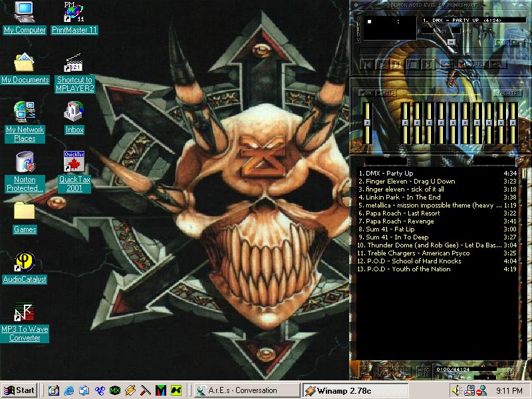Click the Winamp 2.78c taskbar button
Viewport: 532px width, 399px height.
point(356,390)
